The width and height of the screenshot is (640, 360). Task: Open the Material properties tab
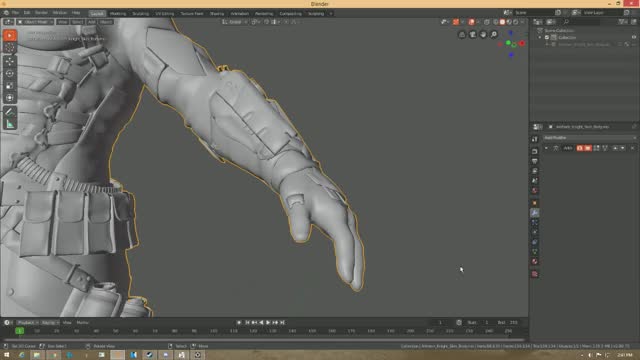click(535, 262)
